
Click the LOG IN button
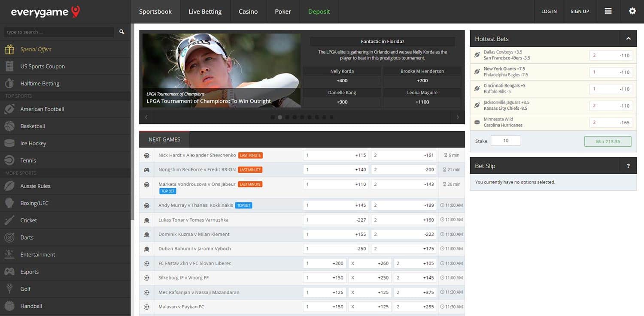[549, 12]
